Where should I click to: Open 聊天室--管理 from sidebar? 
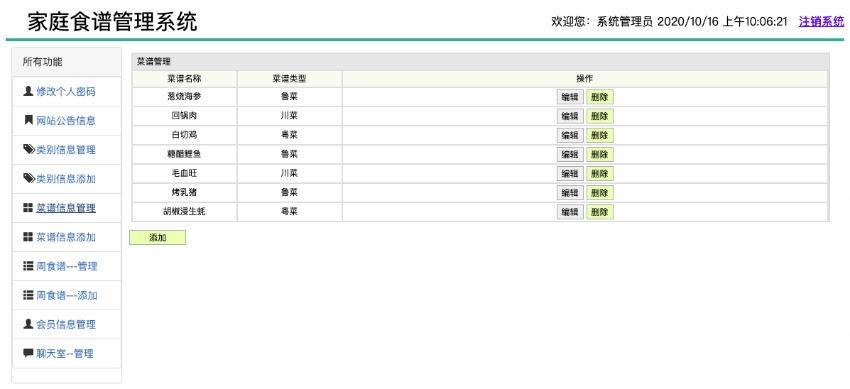point(65,354)
